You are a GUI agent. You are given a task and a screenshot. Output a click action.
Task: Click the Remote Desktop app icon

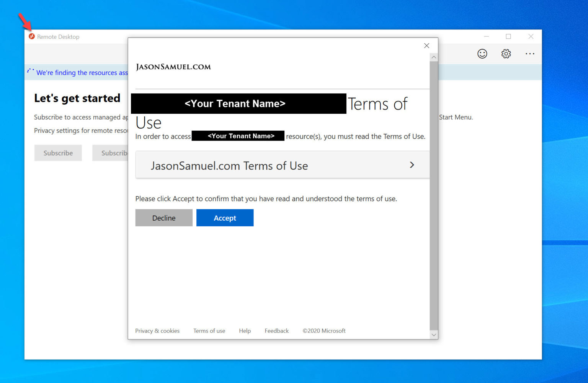click(x=32, y=36)
